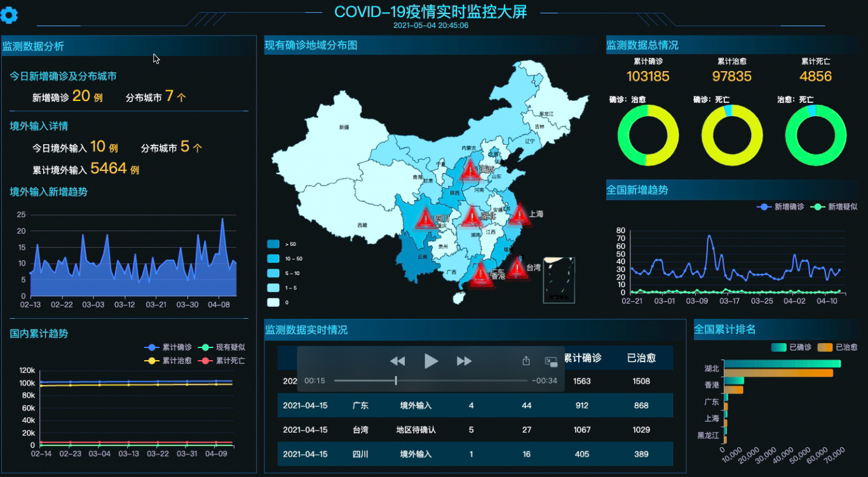This screenshot has height=477, width=868.
Task: Click the 00:15 elapsed time label
Action: click(x=315, y=381)
